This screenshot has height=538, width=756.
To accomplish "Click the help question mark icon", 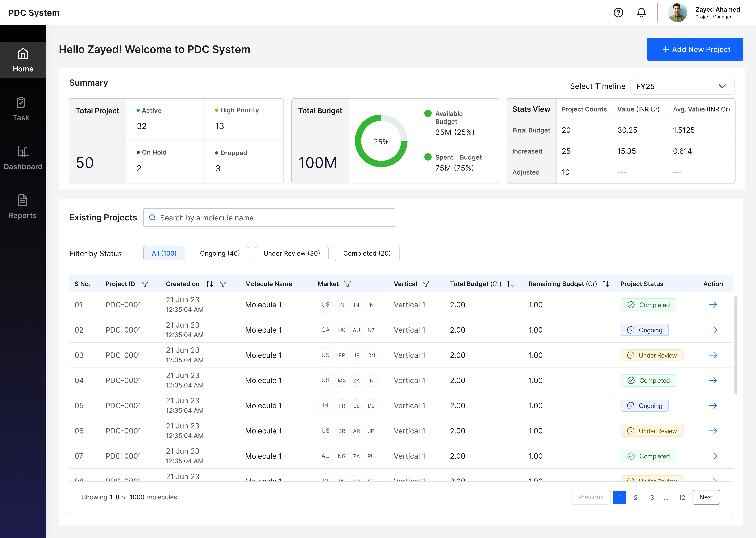I will point(618,13).
